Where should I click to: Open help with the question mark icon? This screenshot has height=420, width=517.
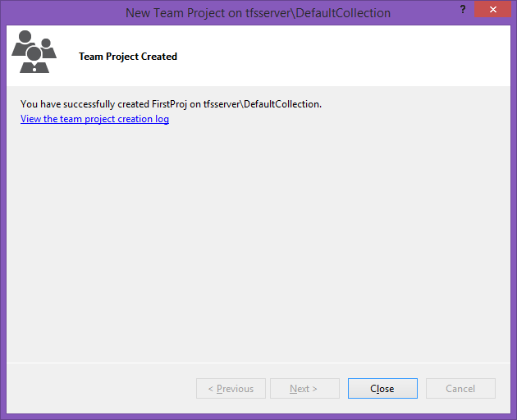[463, 9]
